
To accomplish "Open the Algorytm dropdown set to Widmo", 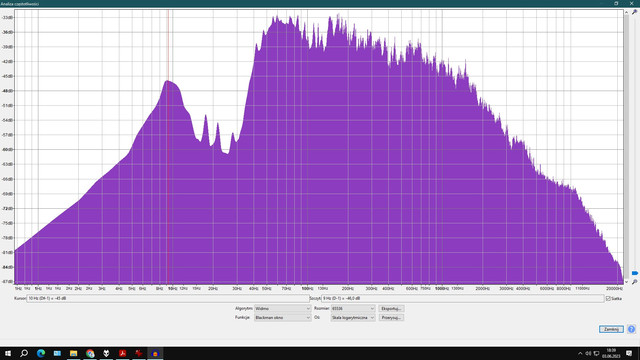I will [x=282, y=309].
